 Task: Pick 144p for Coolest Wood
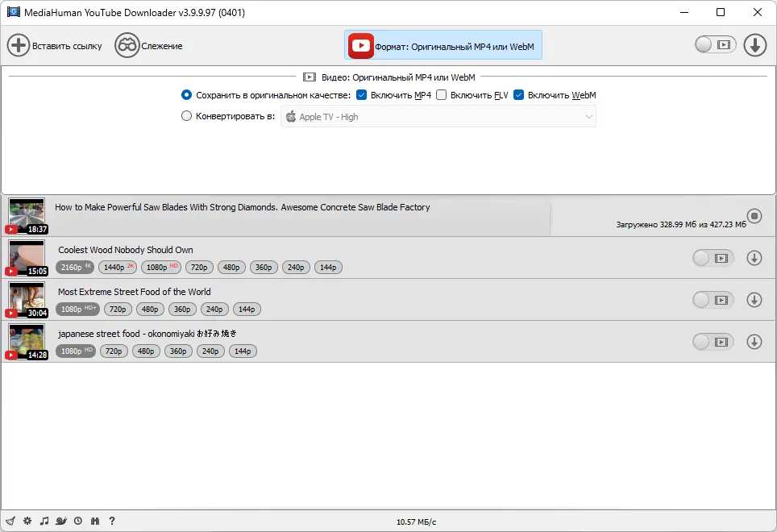pyautogui.click(x=328, y=268)
